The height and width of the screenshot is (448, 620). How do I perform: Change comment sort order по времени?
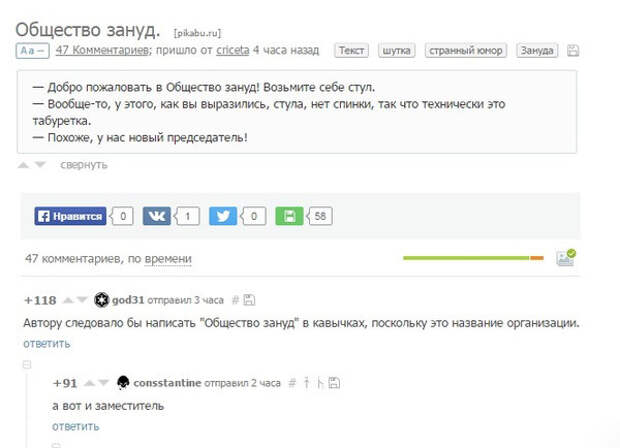pyautogui.click(x=168, y=259)
